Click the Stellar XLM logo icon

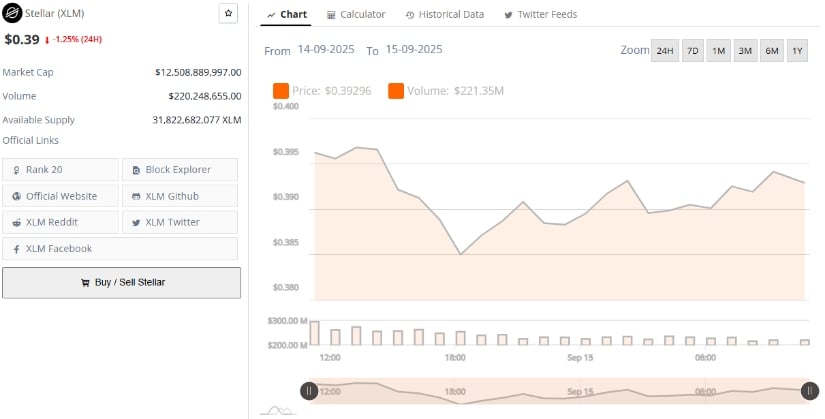[x=12, y=13]
